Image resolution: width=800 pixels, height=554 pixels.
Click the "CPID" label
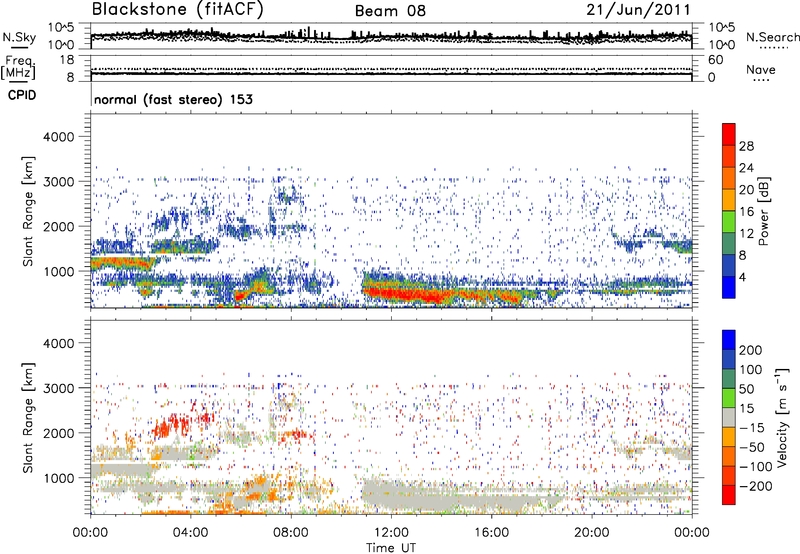[22, 95]
